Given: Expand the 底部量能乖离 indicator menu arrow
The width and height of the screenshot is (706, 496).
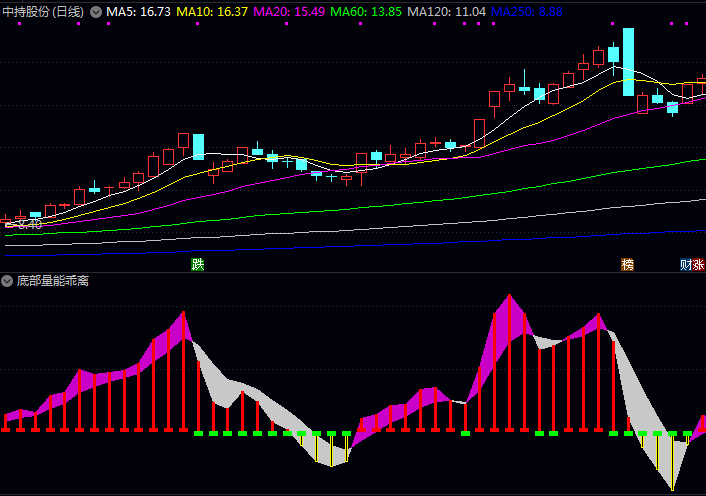Looking at the screenshot, I should tap(8, 281).
